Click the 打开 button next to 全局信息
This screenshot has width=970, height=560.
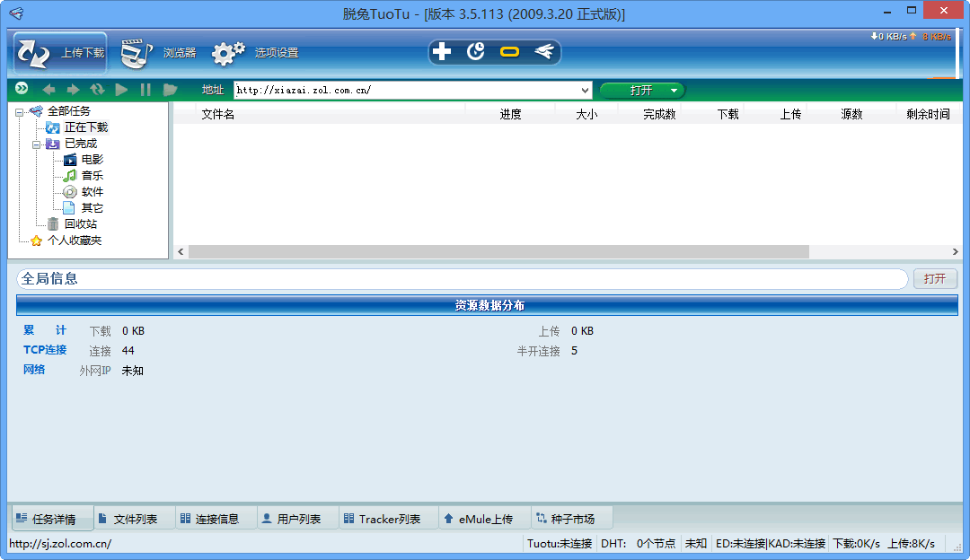935,279
